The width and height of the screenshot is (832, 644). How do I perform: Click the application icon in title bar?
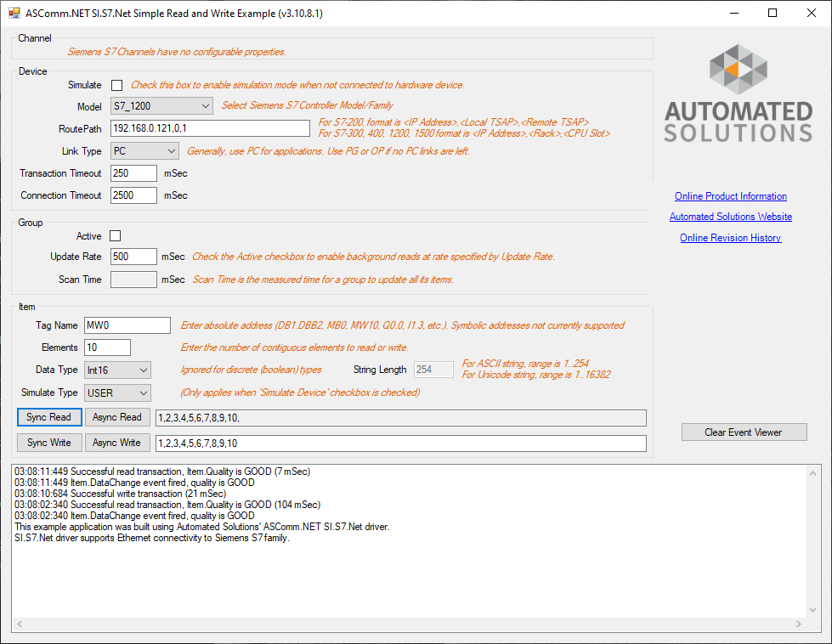click(x=14, y=13)
